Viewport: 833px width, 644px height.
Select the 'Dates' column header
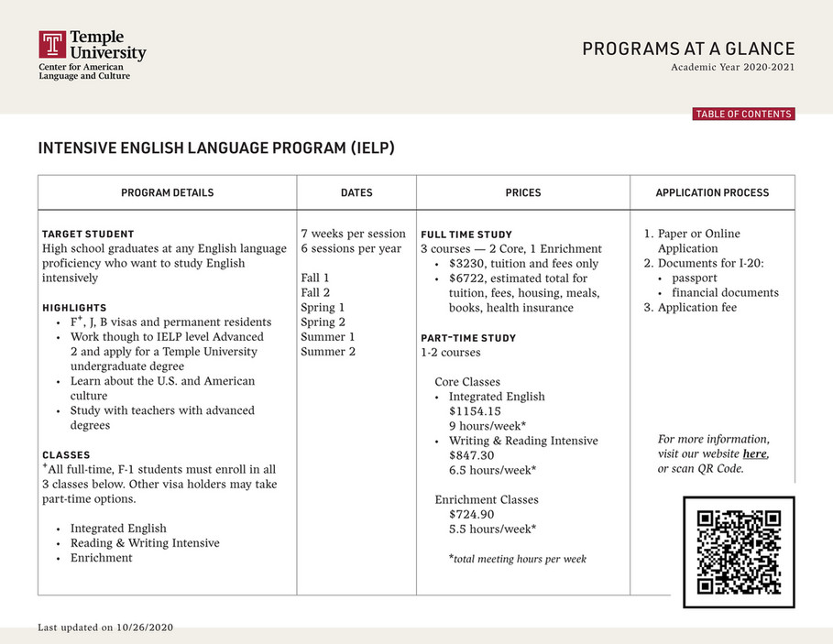[x=356, y=193]
